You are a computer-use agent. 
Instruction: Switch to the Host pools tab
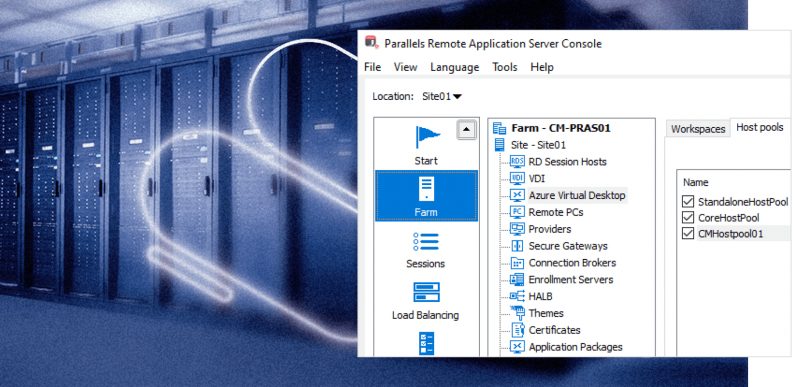[x=760, y=127]
